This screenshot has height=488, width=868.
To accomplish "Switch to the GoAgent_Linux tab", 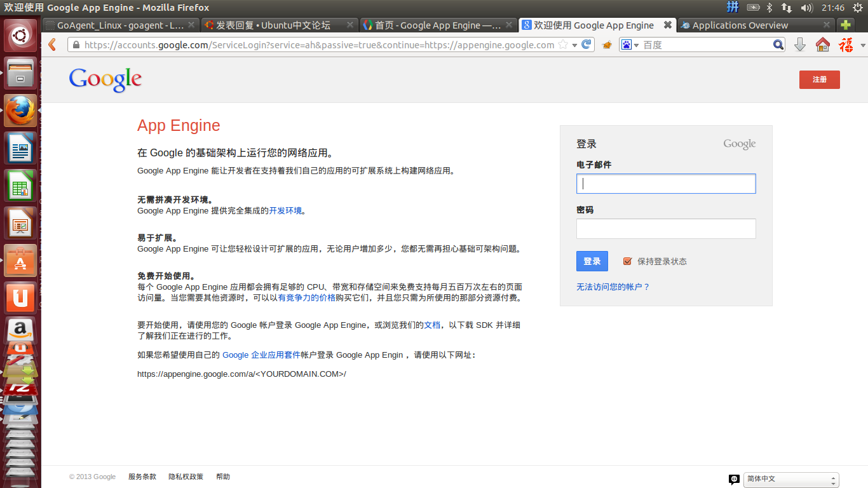I will point(121,25).
